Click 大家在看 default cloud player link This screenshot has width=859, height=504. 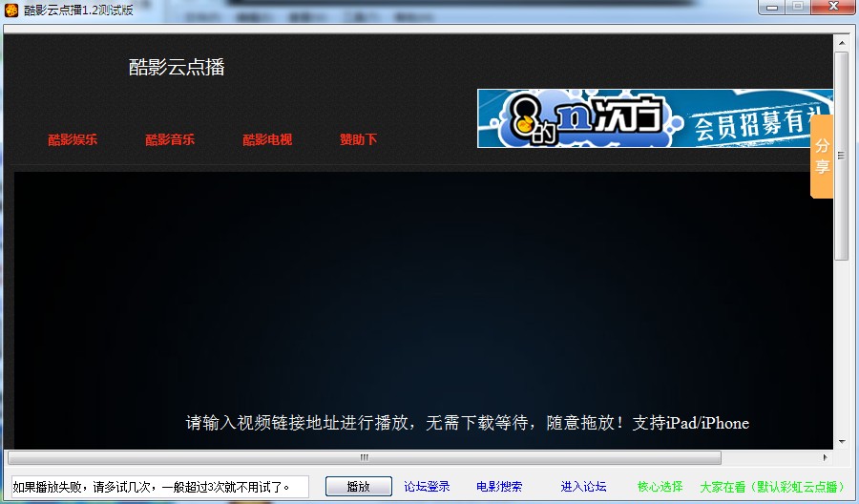pos(772,487)
